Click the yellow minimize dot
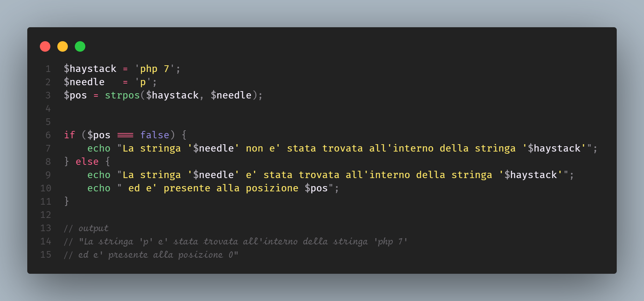644x301 pixels. [x=63, y=46]
